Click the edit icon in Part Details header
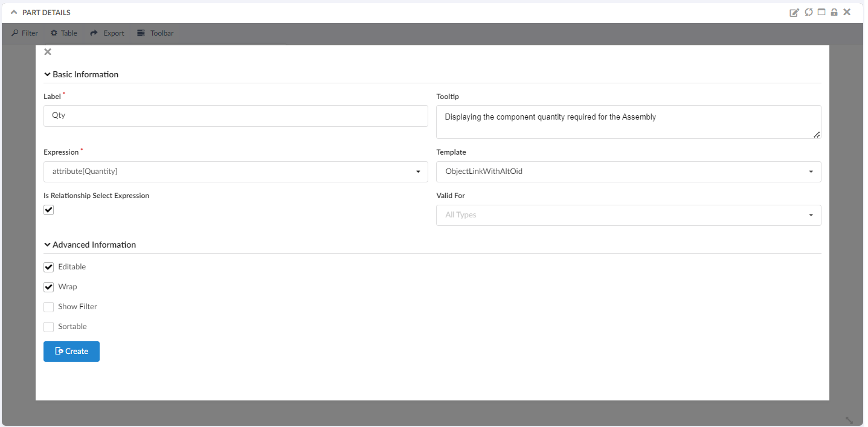The width and height of the screenshot is (868, 427). point(794,13)
